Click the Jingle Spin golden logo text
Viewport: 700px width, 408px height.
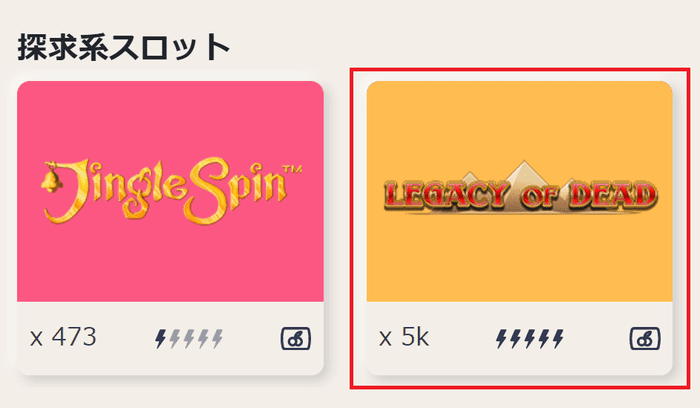(x=172, y=190)
